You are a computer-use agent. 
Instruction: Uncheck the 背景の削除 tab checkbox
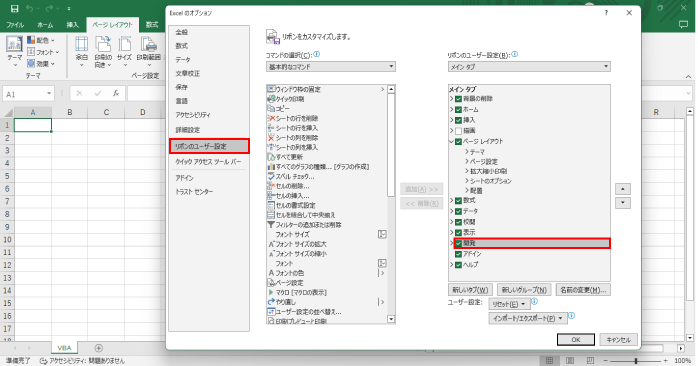click(459, 99)
